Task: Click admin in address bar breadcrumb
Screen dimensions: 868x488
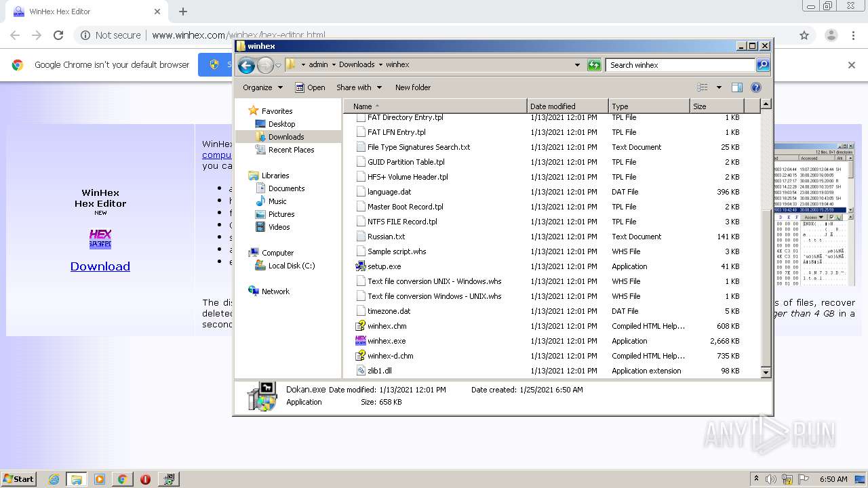Action: pyautogui.click(x=318, y=65)
